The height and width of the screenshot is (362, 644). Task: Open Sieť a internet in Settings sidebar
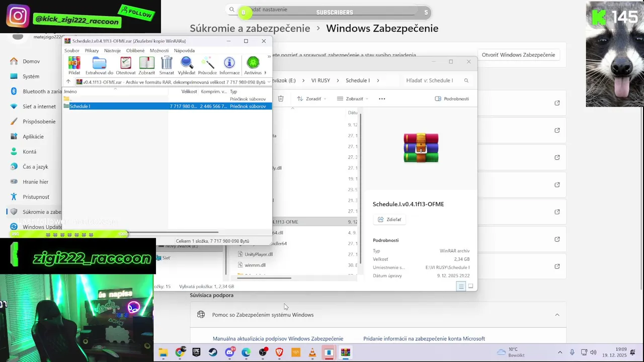[39, 107]
